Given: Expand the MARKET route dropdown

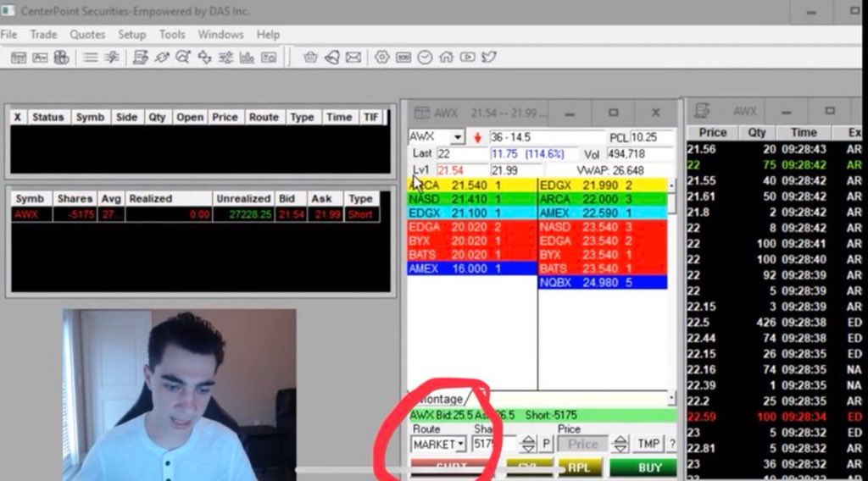Looking at the screenshot, I should 460,444.
